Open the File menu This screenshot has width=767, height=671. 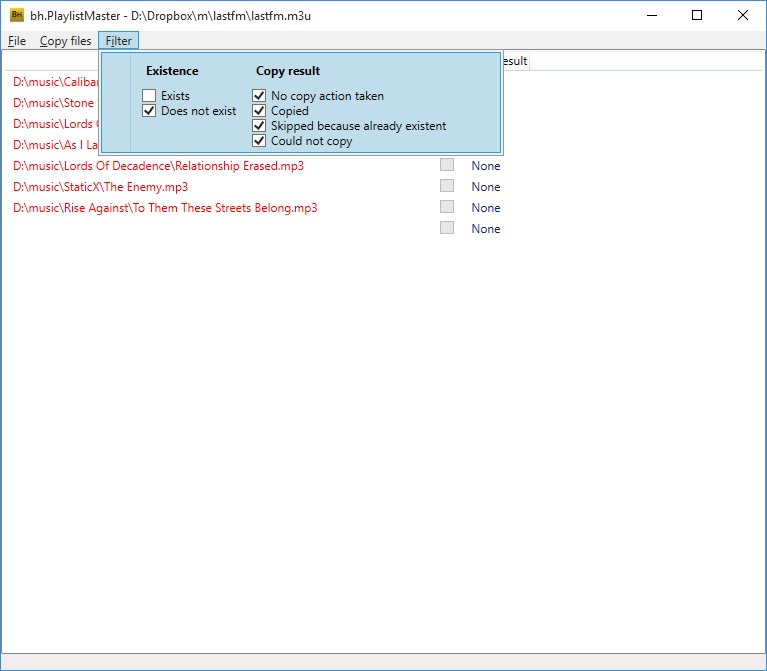(17, 41)
